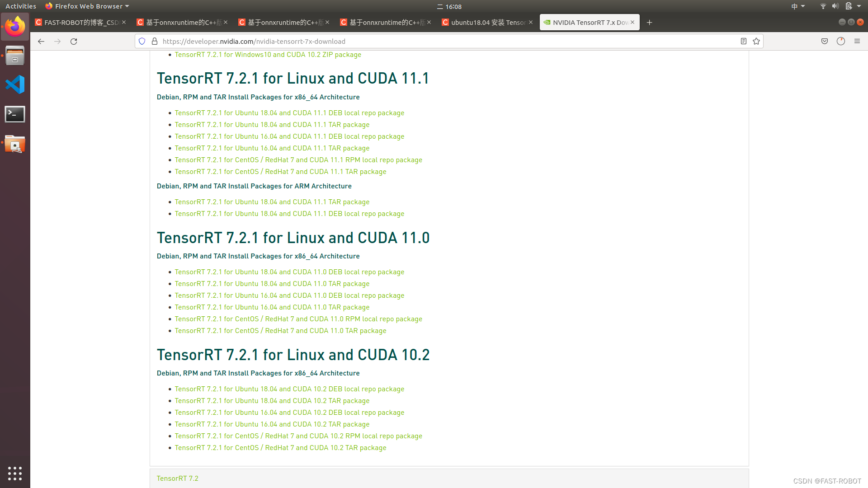This screenshot has width=868, height=488.
Task: Reload the current page
Action: pyautogui.click(x=74, y=41)
